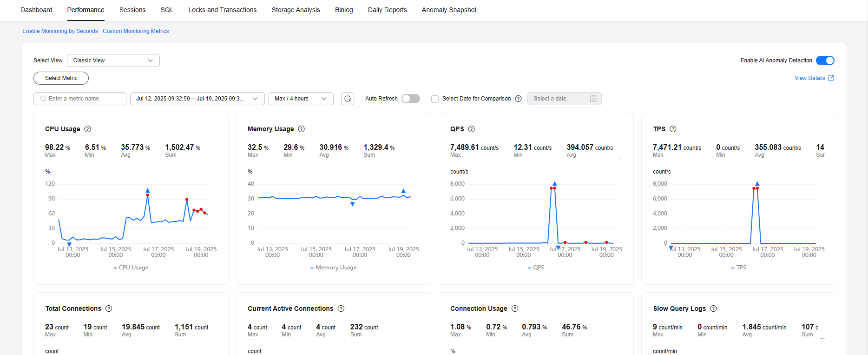
Task: Click the CPU max value 98.22 %
Action: [x=58, y=147]
